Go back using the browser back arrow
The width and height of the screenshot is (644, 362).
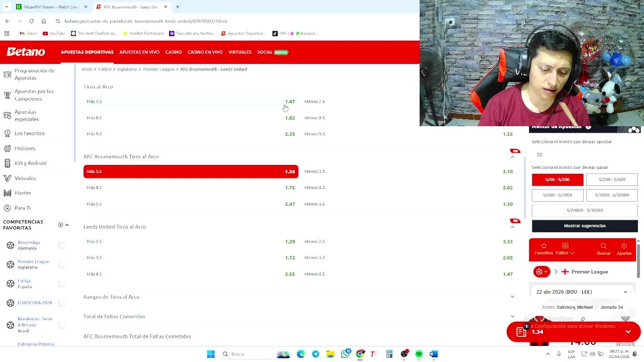point(7,21)
